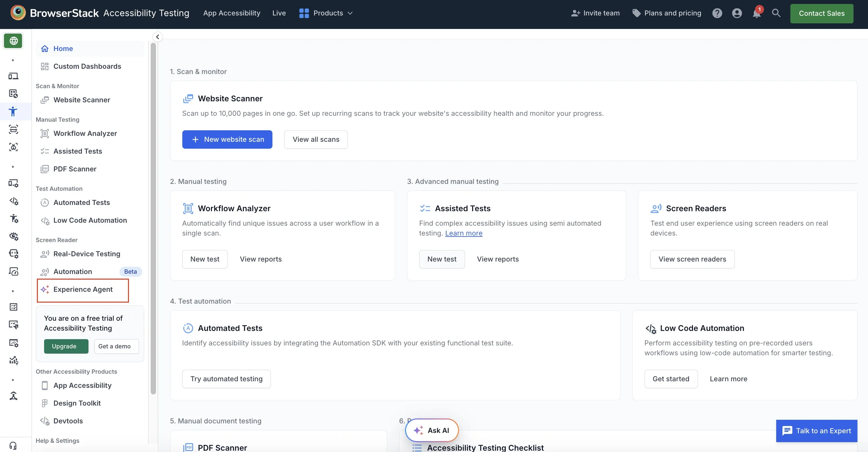
Task: Go to Home in sidebar
Action: tap(89, 48)
